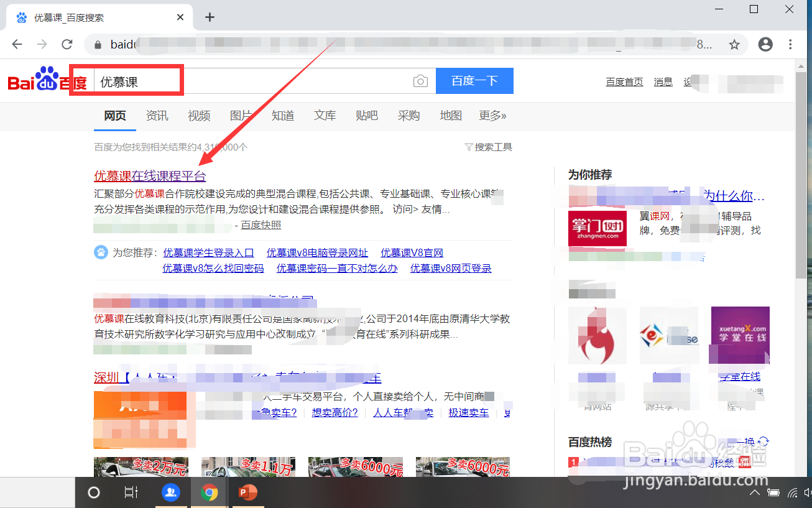
Task: Open PowerPoint from the taskbar
Action: pos(247,493)
